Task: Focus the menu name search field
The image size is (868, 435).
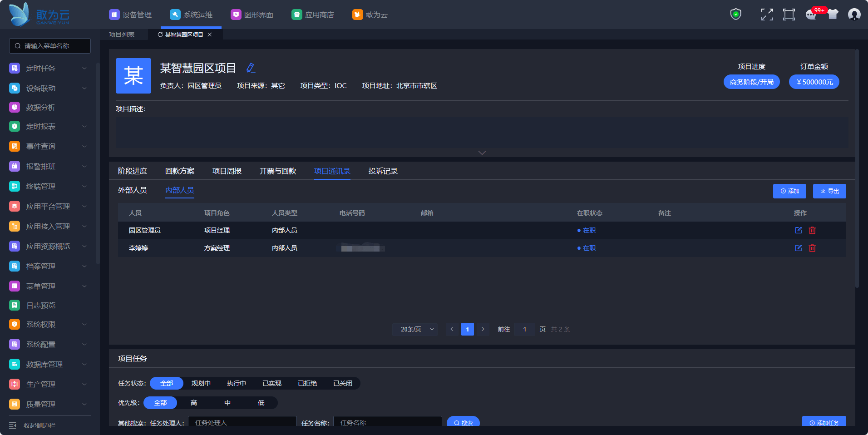Action: 50,46
